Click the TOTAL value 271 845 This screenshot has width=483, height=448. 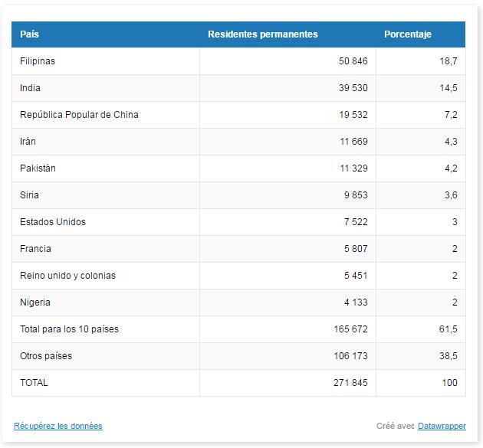[x=350, y=383]
